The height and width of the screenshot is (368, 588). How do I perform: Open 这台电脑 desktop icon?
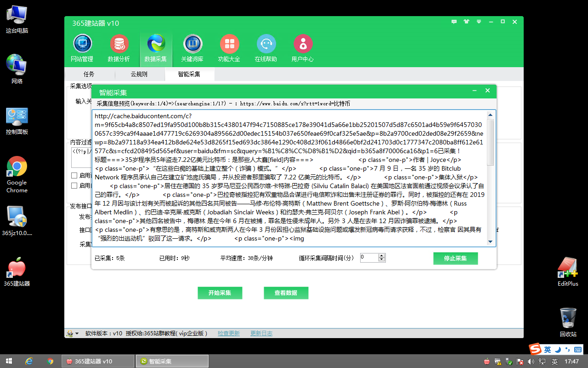coord(17,19)
